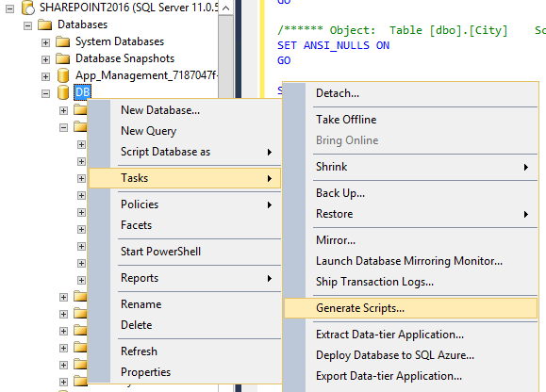The width and height of the screenshot is (546, 392).
Task: Choose Ship Transaction Logs...
Action: coord(411,282)
